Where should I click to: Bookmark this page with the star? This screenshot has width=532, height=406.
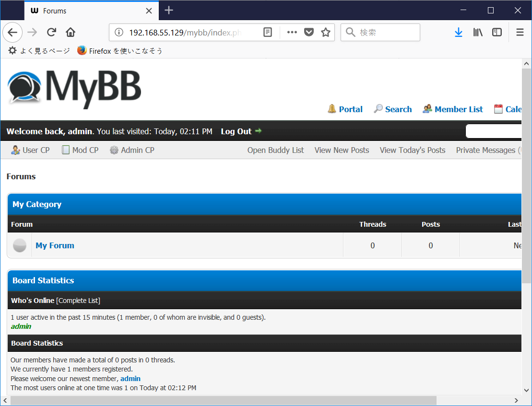tap(326, 32)
